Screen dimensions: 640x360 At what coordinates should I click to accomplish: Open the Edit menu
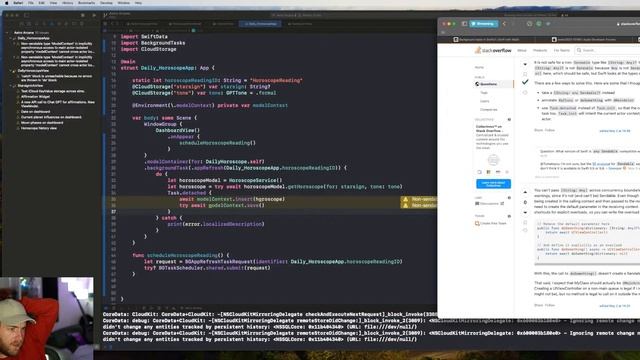42,3
